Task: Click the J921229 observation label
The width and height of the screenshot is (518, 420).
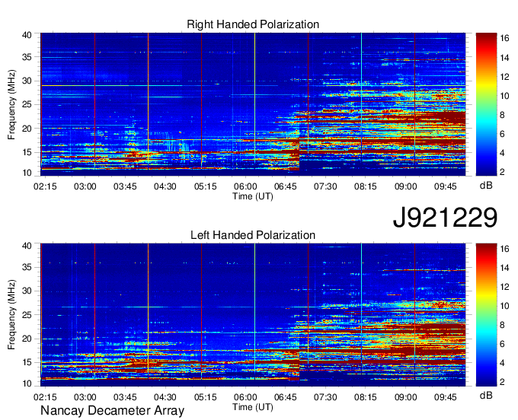Action: pos(445,218)
